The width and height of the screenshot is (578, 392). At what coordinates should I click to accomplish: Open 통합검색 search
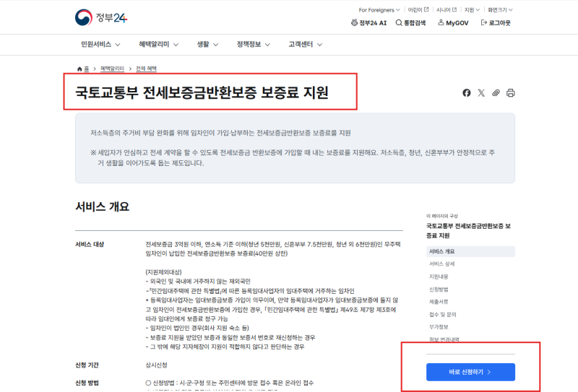[410, 23]
